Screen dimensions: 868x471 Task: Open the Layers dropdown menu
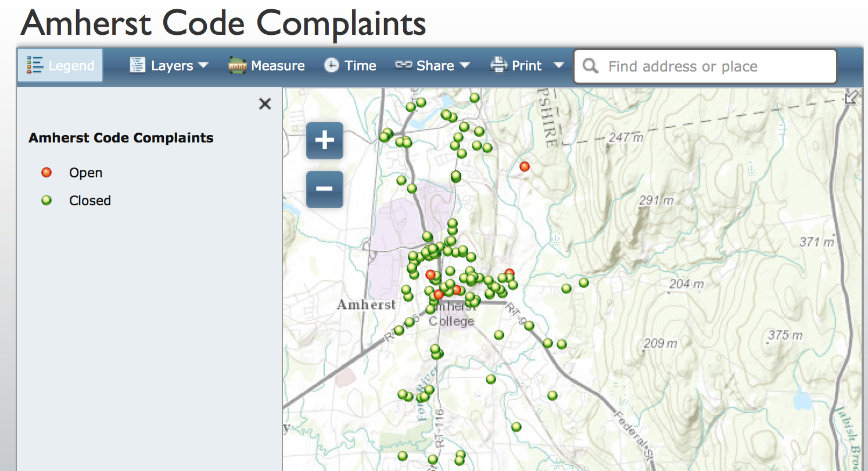tap(168, 66)
